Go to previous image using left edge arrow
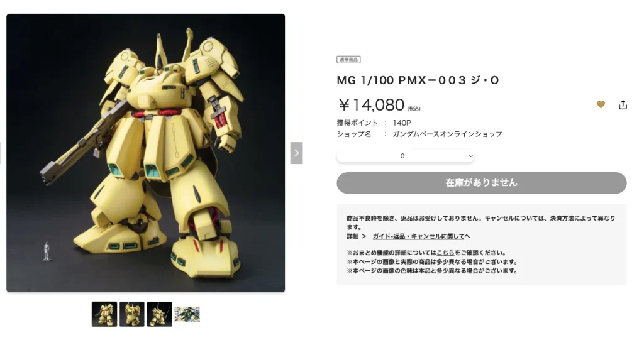644x340 pixels. coord(1,153)
